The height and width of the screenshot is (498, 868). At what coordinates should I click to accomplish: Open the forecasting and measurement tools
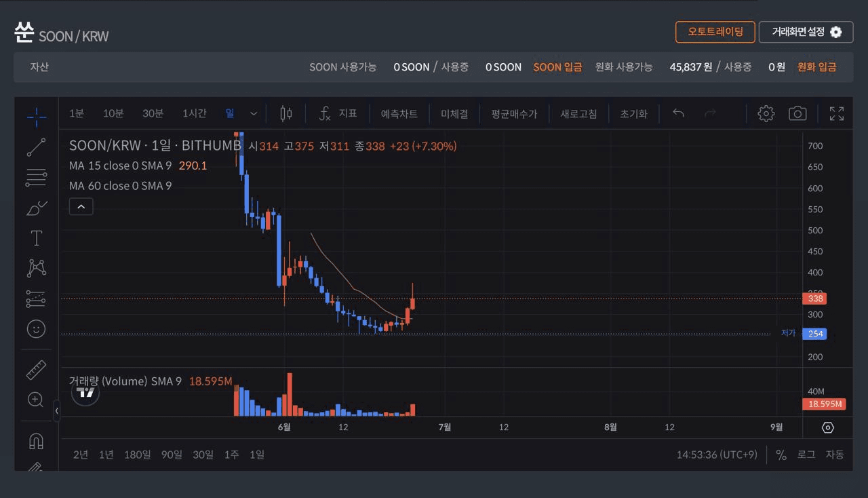pos(37,299)
